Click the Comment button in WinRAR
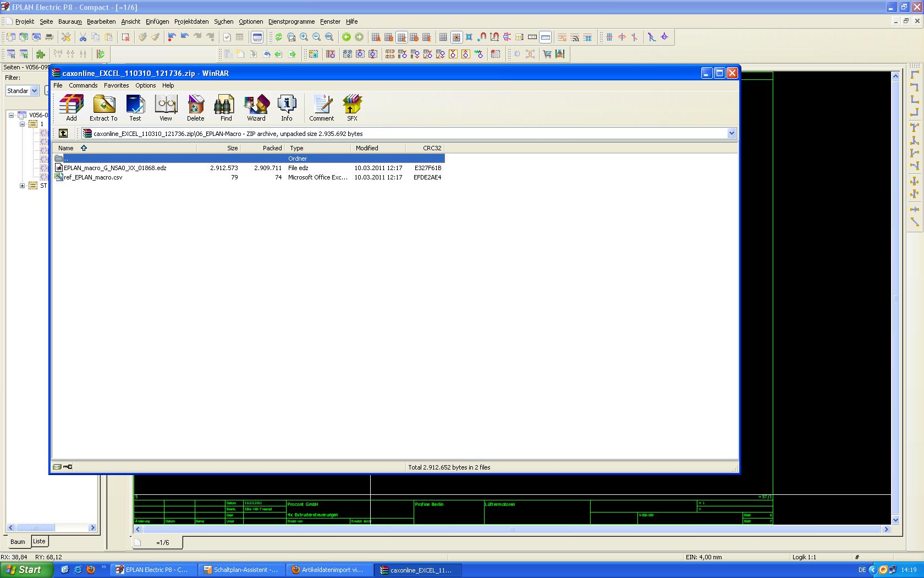Image resolution: width=924 pixels, height=578 pixels. click(x=322, y=108)
